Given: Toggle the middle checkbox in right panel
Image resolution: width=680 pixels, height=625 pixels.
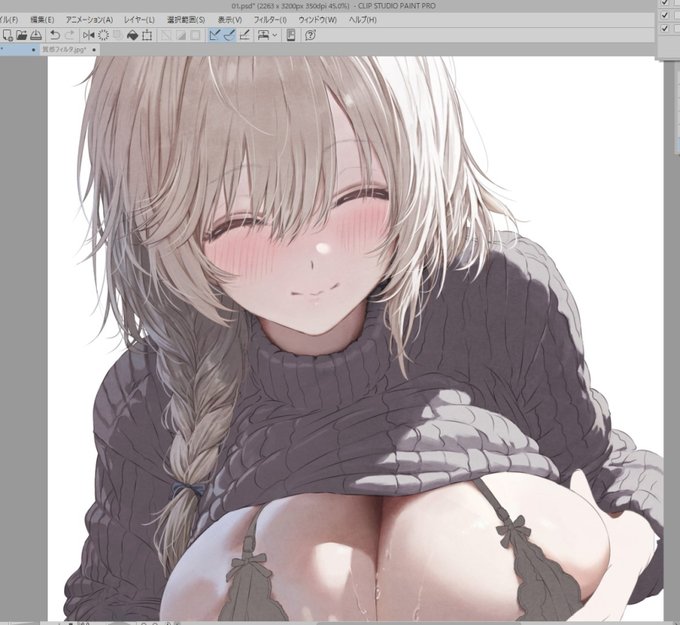Looking at the screenshot, I should (x=665, y=15).
